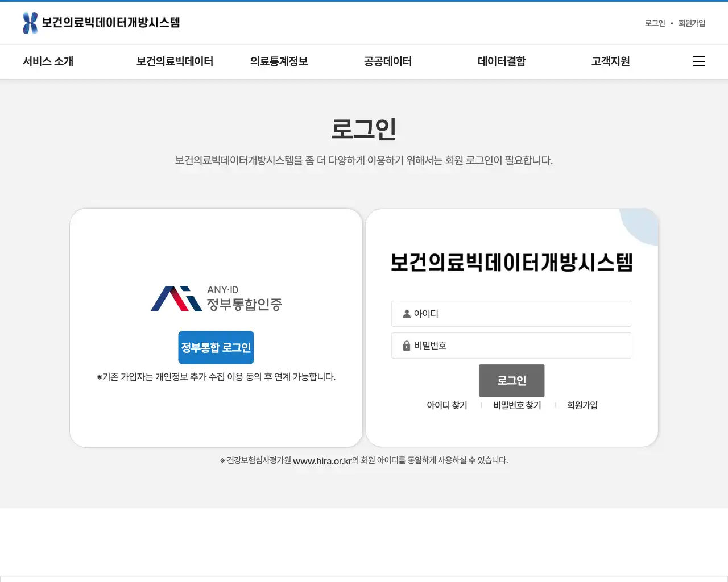The height and width of the screenshot is (582, 728).
Task: Open the 보건의료빅데이터 menu
Action: 175,61
